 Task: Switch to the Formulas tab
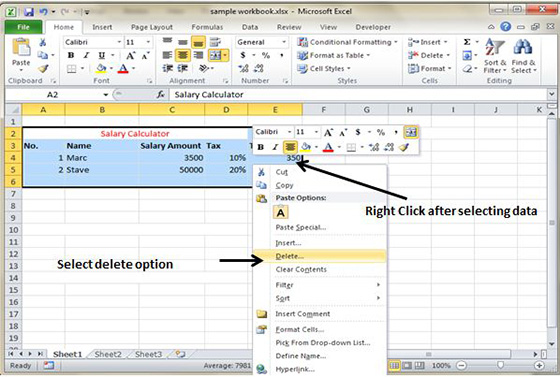click(x=207, y=27)
